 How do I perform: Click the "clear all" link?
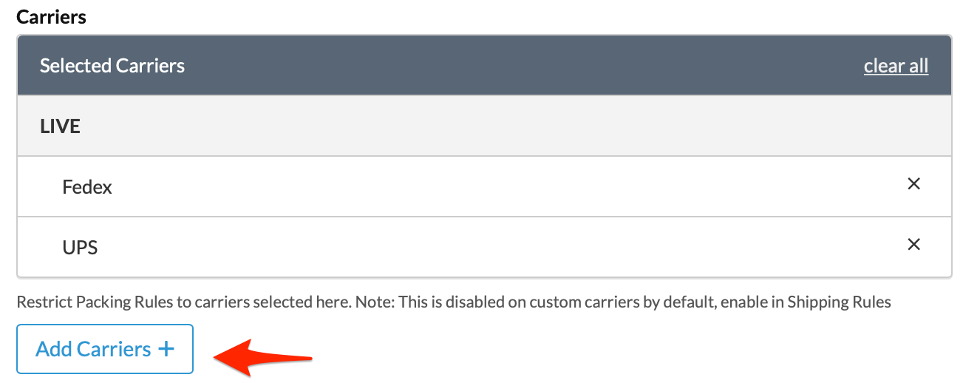click(896, 66)
